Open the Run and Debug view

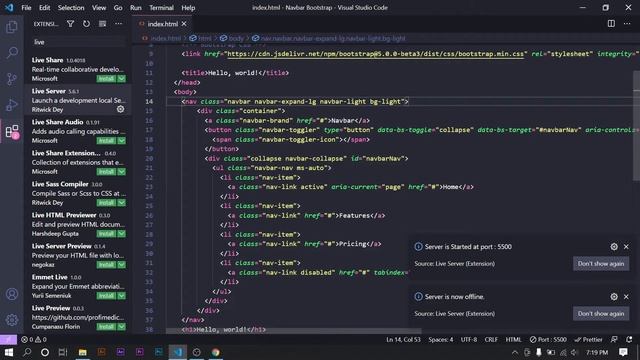pyautogui.click(x=12, y=105)
